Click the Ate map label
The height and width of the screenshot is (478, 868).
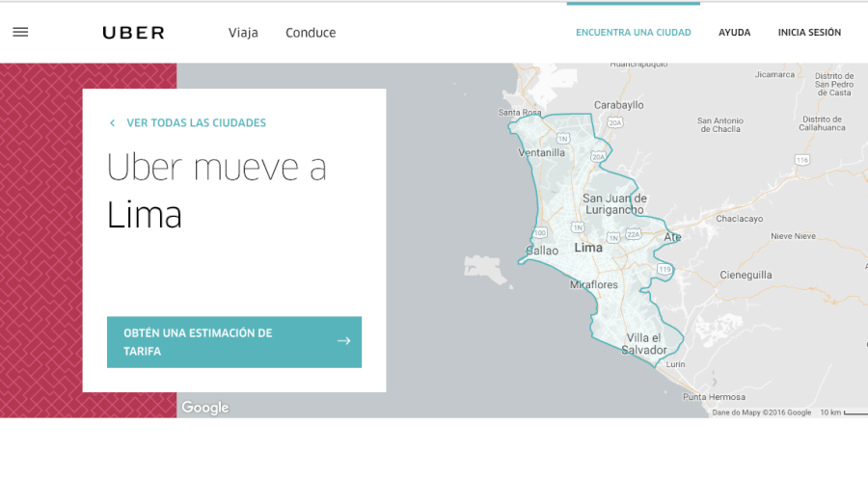(672, 237)
